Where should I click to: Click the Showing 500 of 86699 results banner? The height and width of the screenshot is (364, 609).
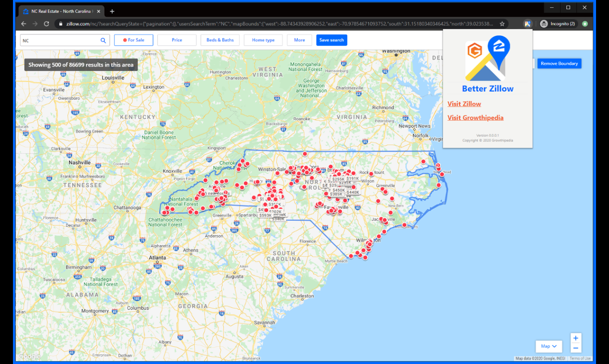pyautogui.click(x=81, y=65)
